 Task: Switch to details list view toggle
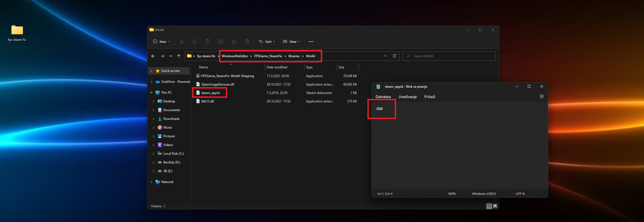pos(489,206)
